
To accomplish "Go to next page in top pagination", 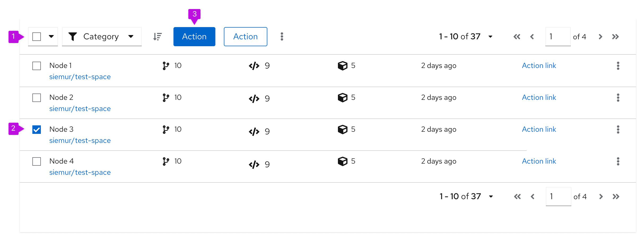I will (601, 37).
